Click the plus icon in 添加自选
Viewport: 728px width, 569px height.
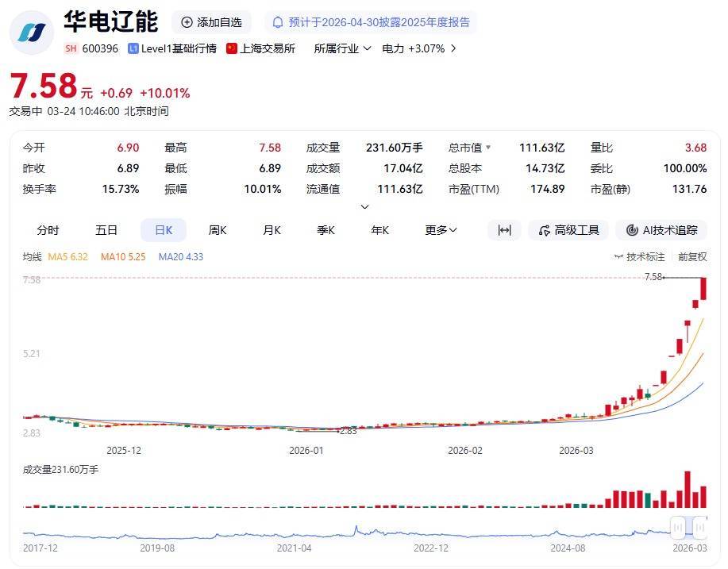187,22
